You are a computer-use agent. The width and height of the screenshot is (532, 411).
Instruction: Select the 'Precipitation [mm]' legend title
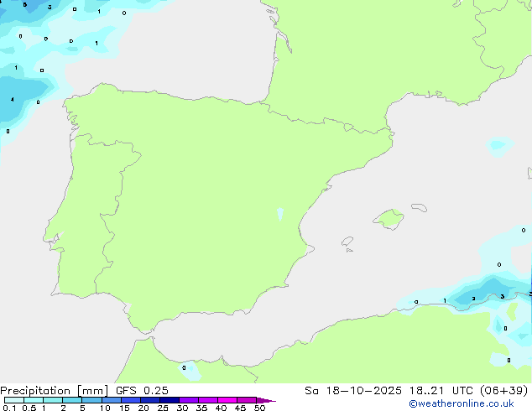54,391
